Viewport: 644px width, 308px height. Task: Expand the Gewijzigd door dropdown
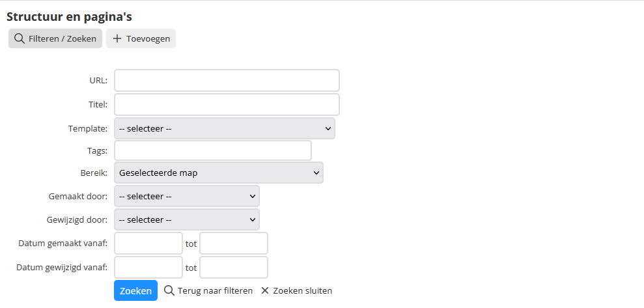pyautogui.click(x=187, y=219)
